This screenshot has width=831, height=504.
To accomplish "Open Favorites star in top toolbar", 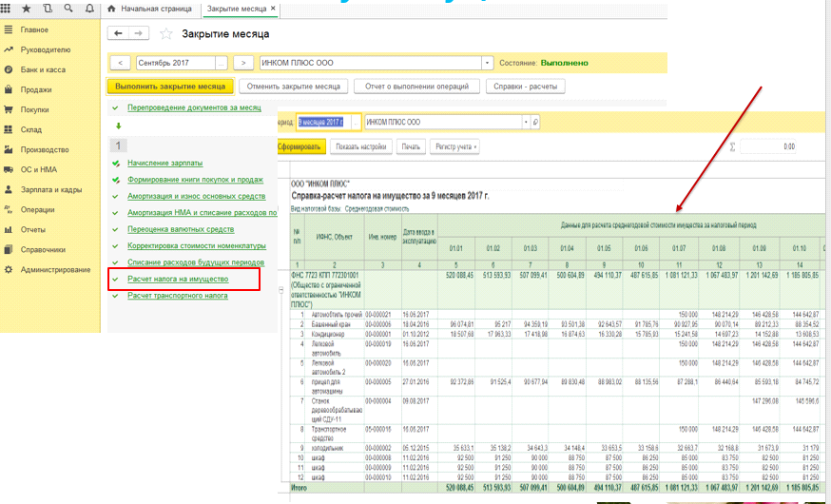I will click(26, 9).
